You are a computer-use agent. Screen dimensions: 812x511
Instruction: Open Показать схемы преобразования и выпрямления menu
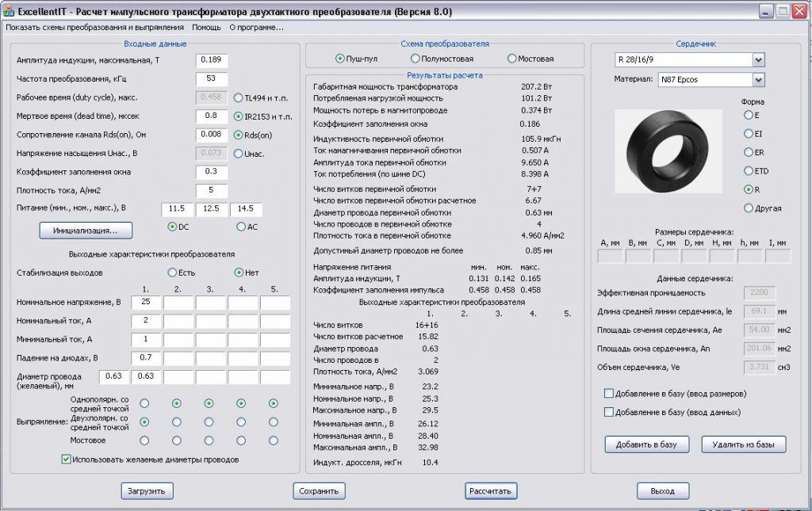click(x=95, y=27)
